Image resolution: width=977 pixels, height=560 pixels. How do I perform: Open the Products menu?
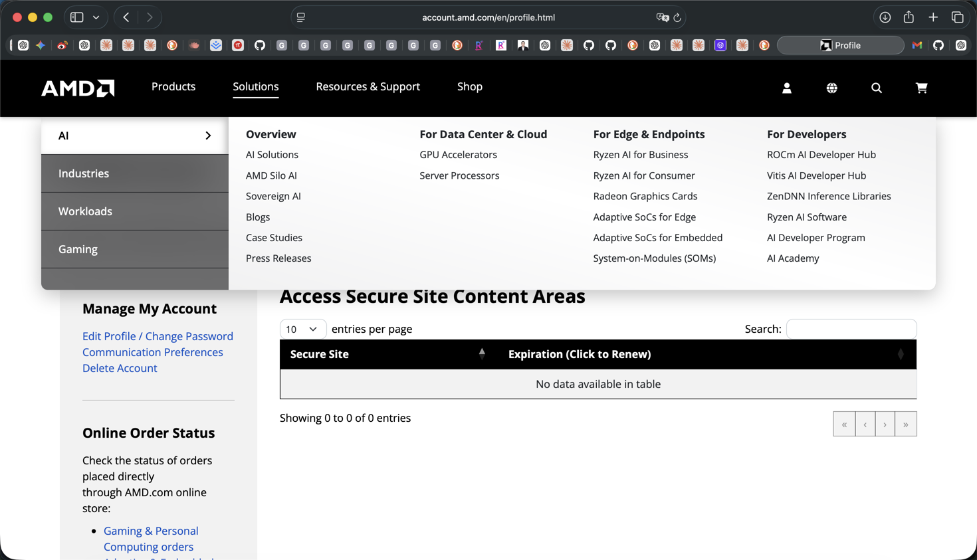click(x=173, y=86)
